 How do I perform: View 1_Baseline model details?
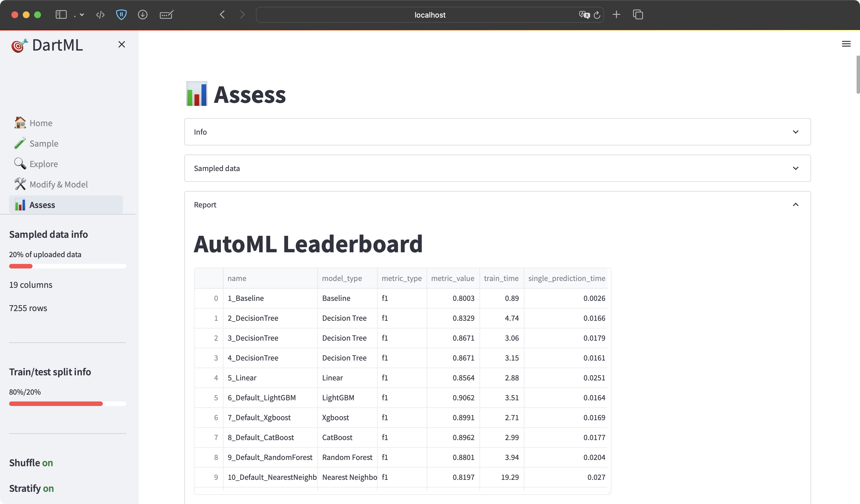click(x=246, y=298)
